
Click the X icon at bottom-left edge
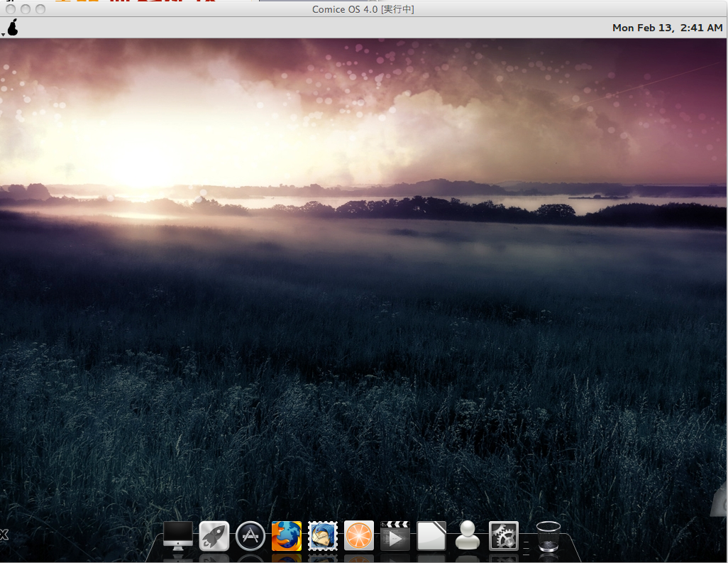tap(4, 535)
